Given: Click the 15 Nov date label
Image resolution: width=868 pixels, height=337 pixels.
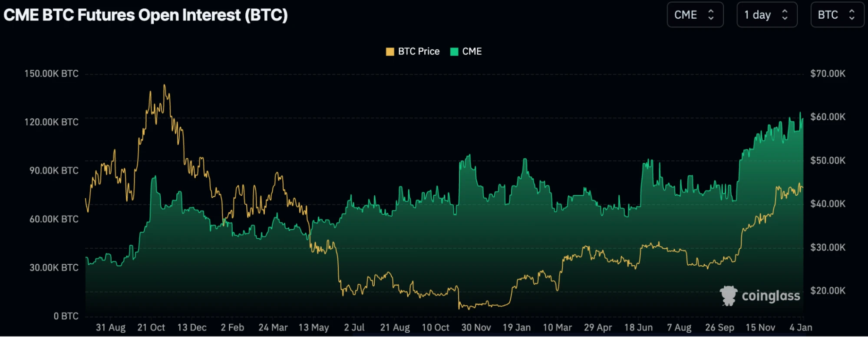Looking at the screenshot, I should tap(760, 327).
